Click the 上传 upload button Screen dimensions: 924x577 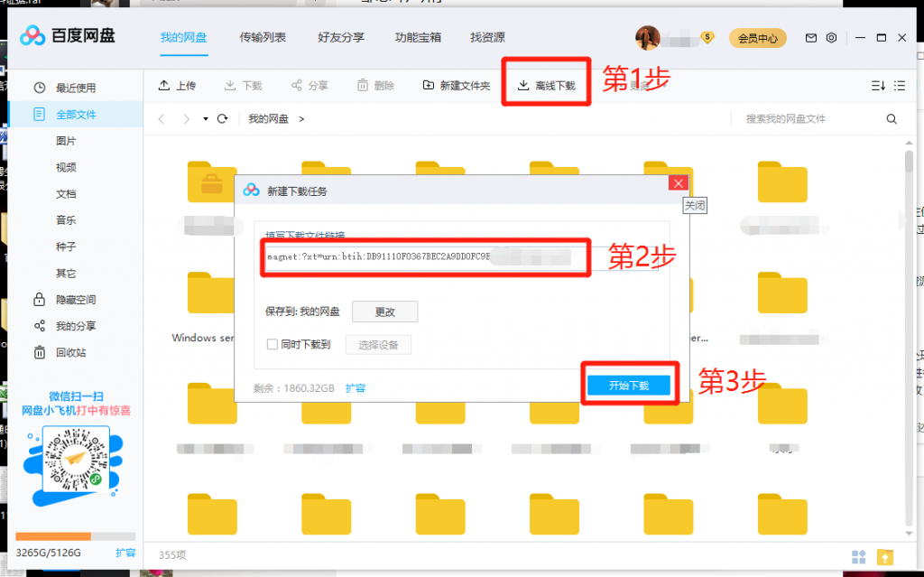177,86
